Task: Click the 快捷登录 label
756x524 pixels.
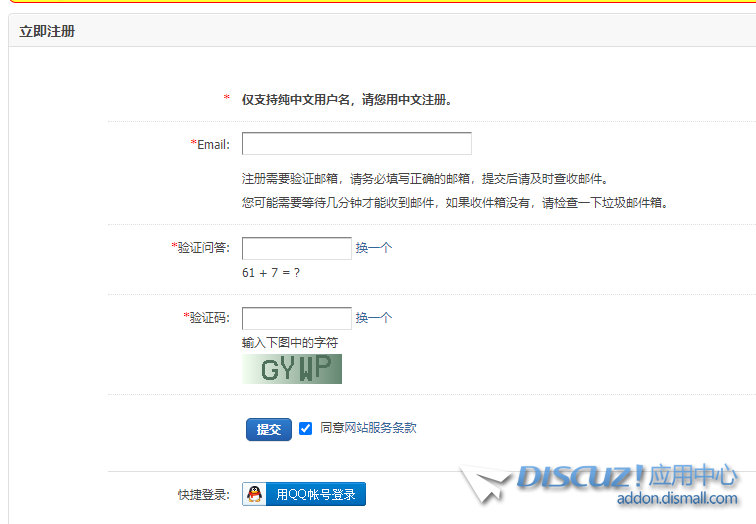Action: click(204, 495)
